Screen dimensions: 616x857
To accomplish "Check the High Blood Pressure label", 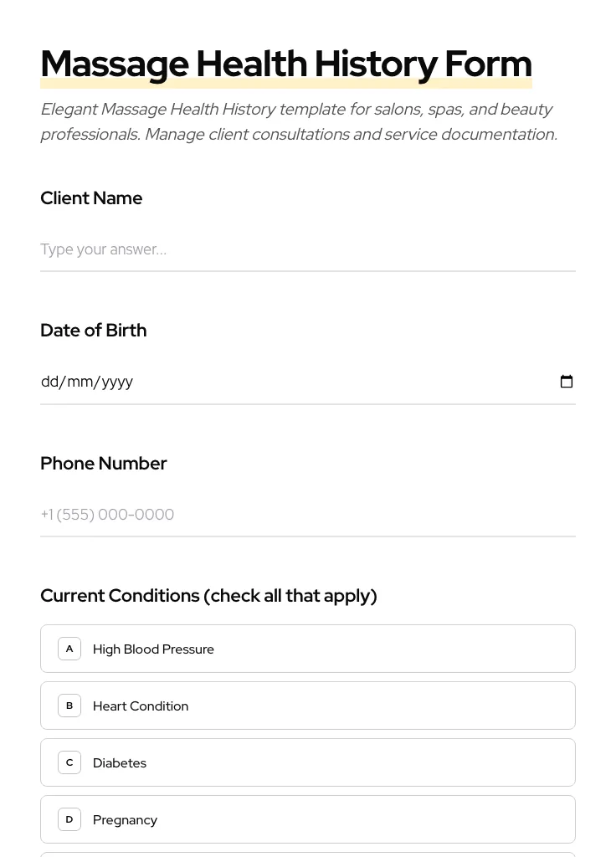I will click(x=153, y=649).
